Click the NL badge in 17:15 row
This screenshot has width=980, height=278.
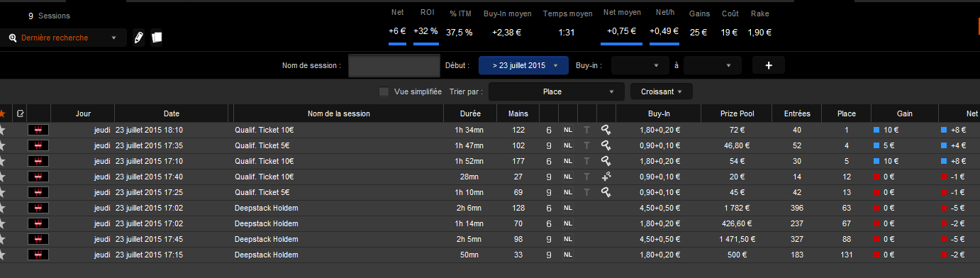click(x=568, y=255)
